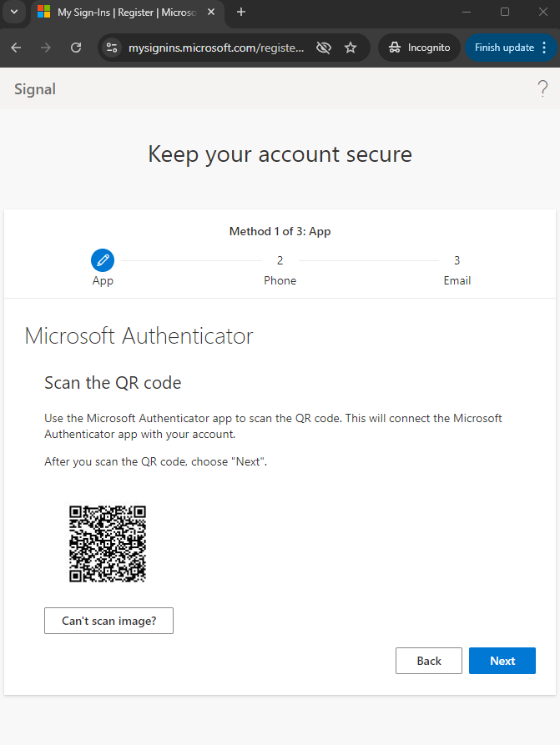Click the address bar URL field
The image size is (560, 745).
[216, 48]
